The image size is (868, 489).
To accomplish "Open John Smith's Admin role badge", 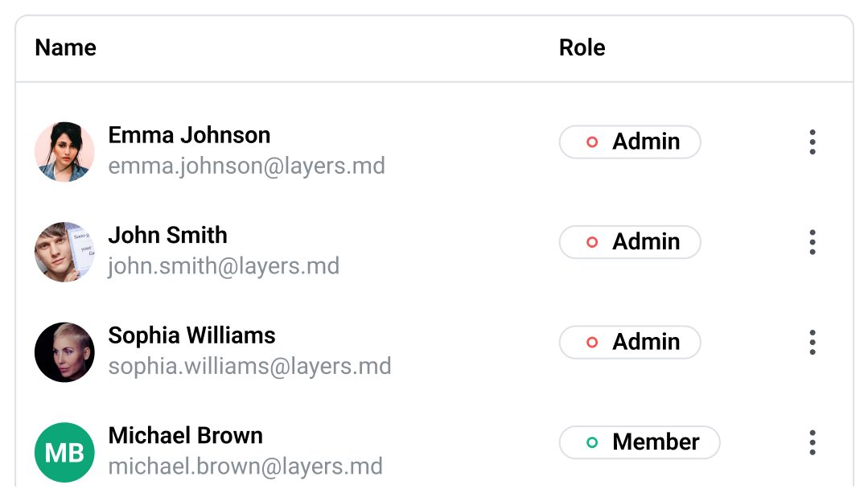I will pos(630,242).
